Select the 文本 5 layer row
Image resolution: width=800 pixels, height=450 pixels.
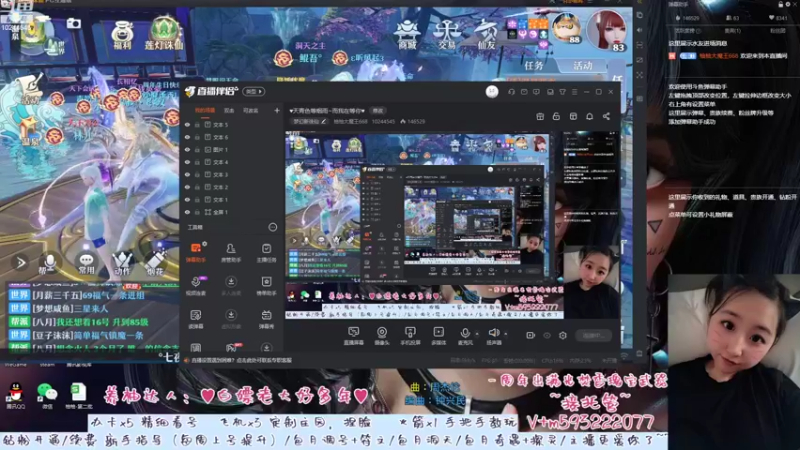232,124
